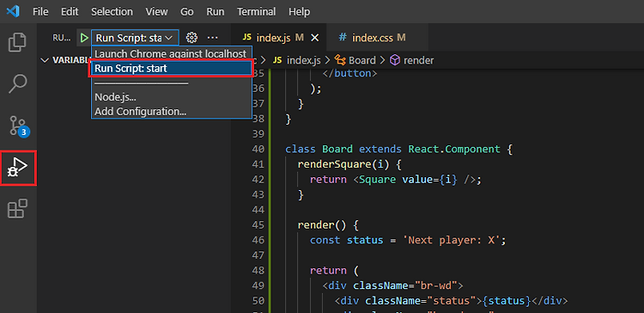
Task: Click the render method cube icon in breadcrumb
Action: 395,60
